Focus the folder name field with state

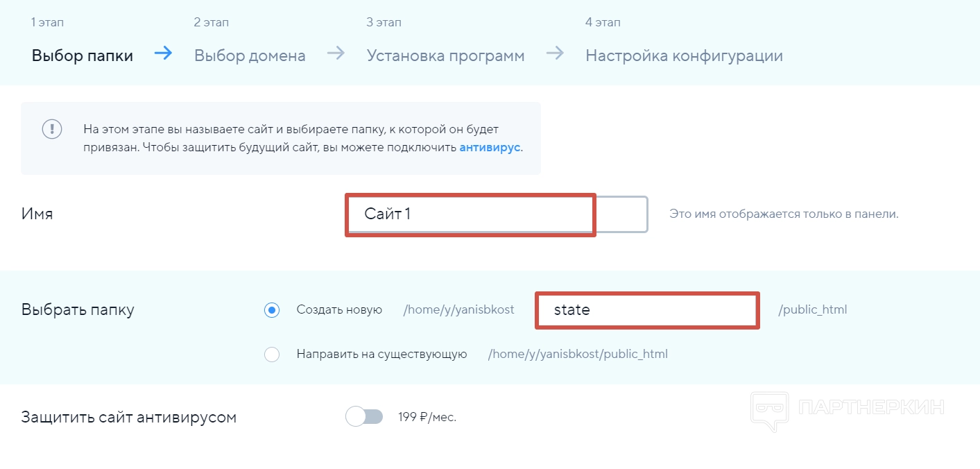click(646, 310)
